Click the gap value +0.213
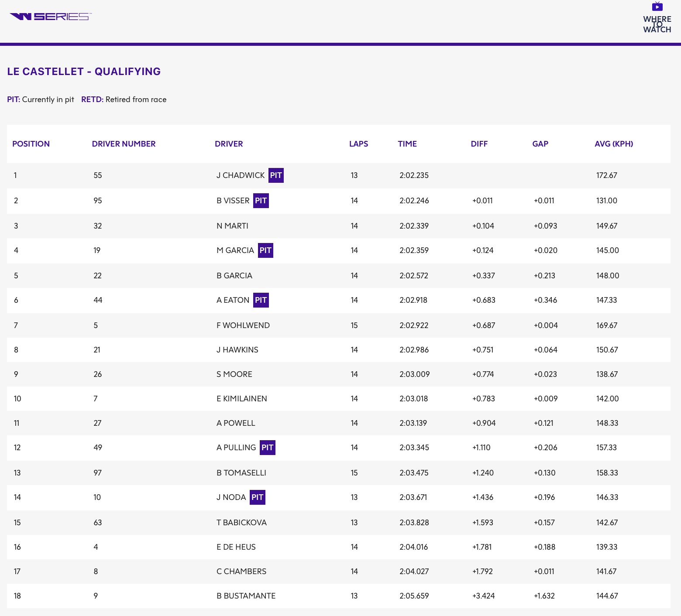This screenshot has height=616, width=681. click(x=545, y=276)
